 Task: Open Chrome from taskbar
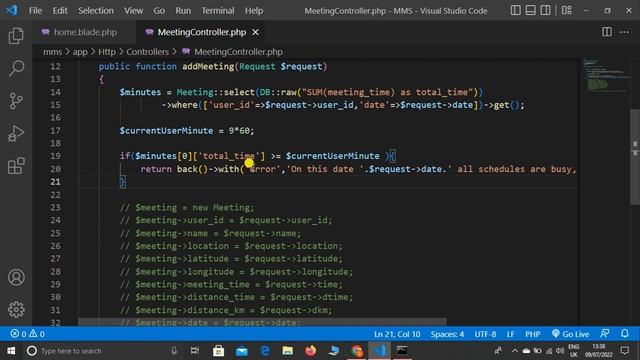tap(357, 351)
